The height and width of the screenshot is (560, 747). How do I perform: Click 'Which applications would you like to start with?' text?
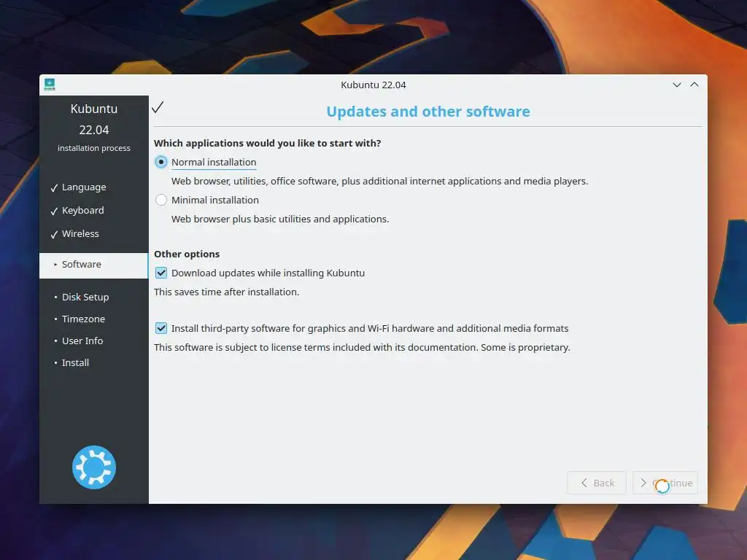point(267,144)
